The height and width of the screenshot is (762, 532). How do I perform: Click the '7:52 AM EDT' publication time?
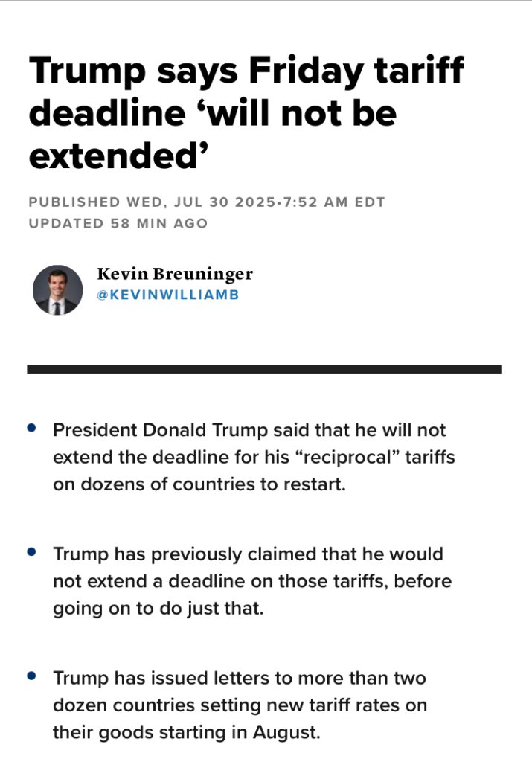coord(333,202)
